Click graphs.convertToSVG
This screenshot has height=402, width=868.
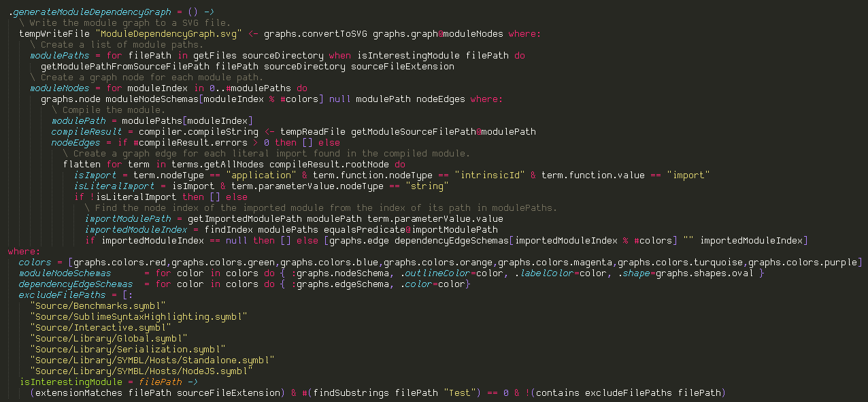pos(316,33)
